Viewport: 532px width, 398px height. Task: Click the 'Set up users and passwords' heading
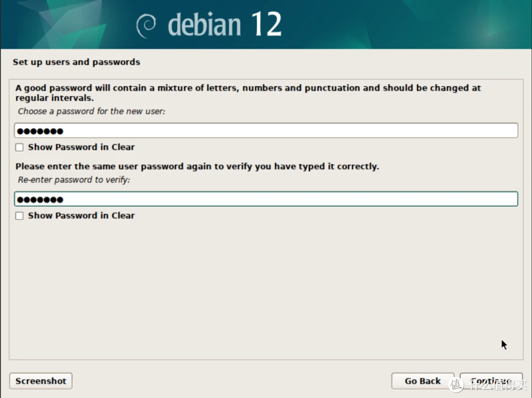pos(76,62)
